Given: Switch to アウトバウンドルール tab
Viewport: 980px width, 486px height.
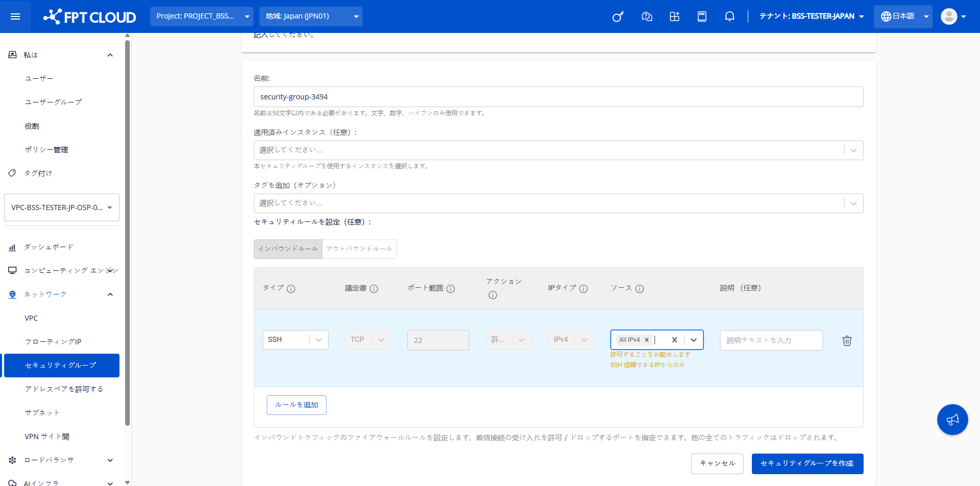Looking at the screenshot, I should pos(359,249).
